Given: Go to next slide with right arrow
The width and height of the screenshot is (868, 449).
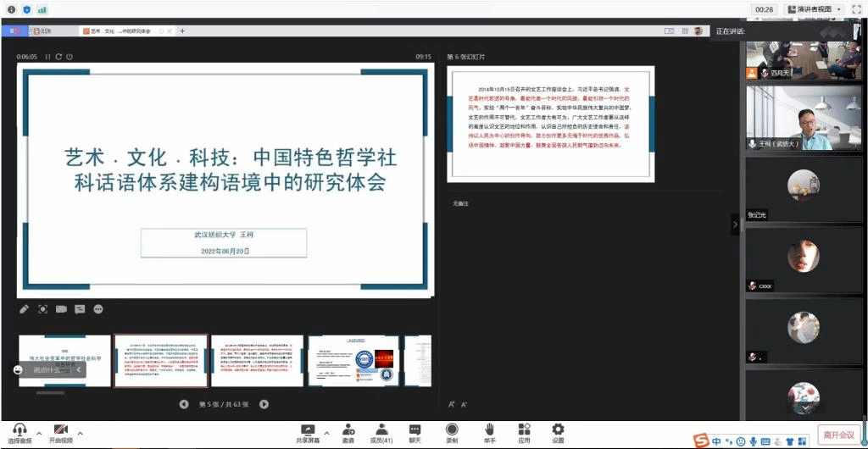Looking at the screenshot, I should 264,405.
